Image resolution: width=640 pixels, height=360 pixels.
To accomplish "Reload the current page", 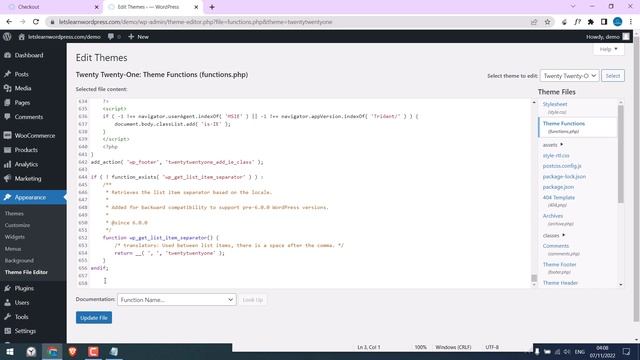I will 36,22.
